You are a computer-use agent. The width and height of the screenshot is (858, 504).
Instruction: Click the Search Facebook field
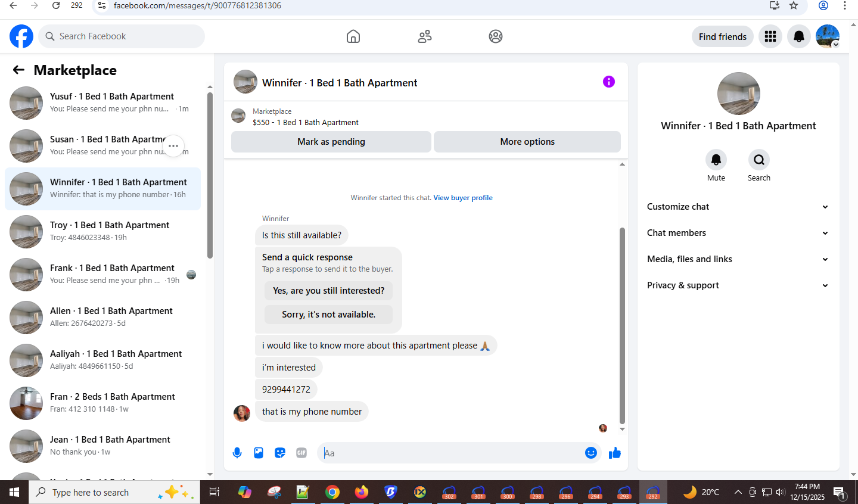(x=122, y=36)
